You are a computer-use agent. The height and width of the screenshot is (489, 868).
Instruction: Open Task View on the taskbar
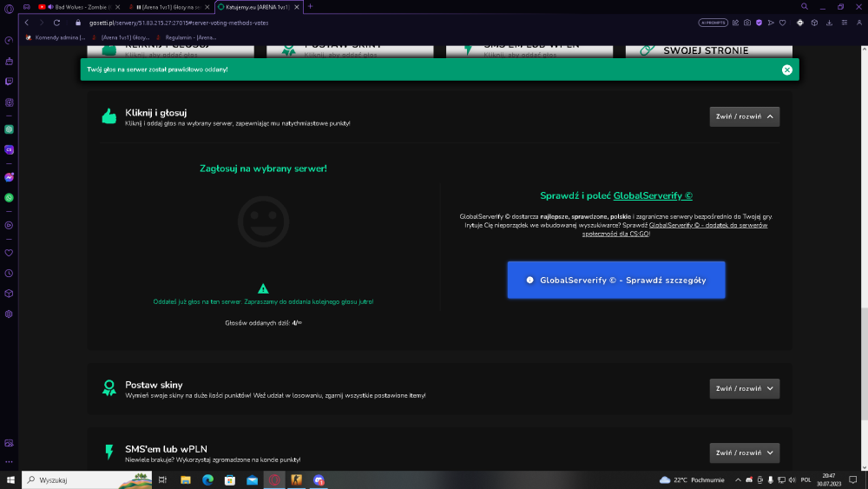pos(162,479)
